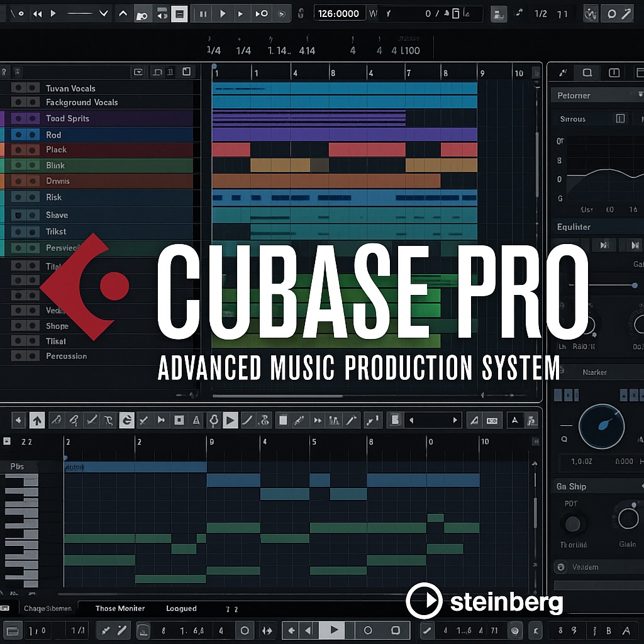This screenshot has height=644, width=644.
Task: Open the dropdown icon in the track list header
Action: [138, 72]
